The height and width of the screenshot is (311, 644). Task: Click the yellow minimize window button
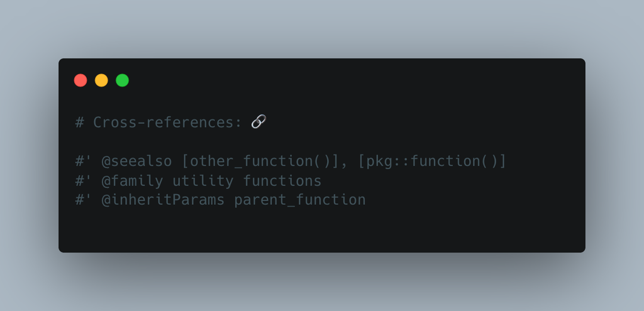pyautogui.click(x=101, y=80)
